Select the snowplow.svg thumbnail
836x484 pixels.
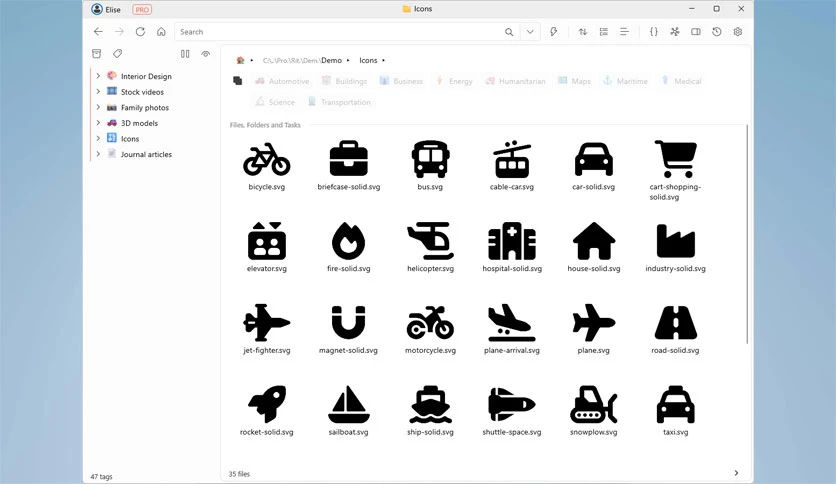click(x=593, y=404)
